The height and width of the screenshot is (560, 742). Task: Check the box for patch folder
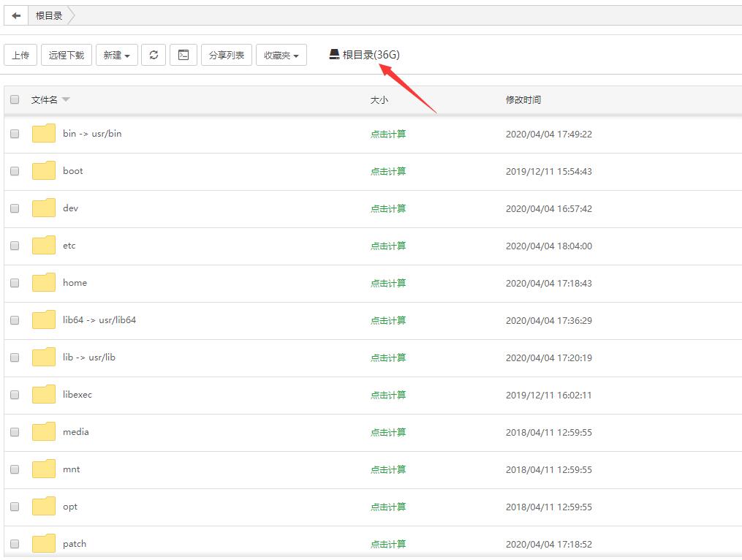tap(15, 543)
